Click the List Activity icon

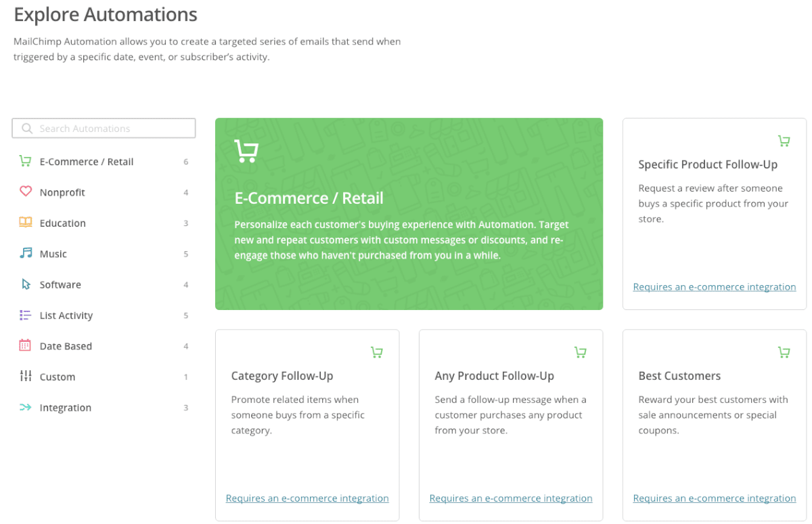[x=24, y=315]
